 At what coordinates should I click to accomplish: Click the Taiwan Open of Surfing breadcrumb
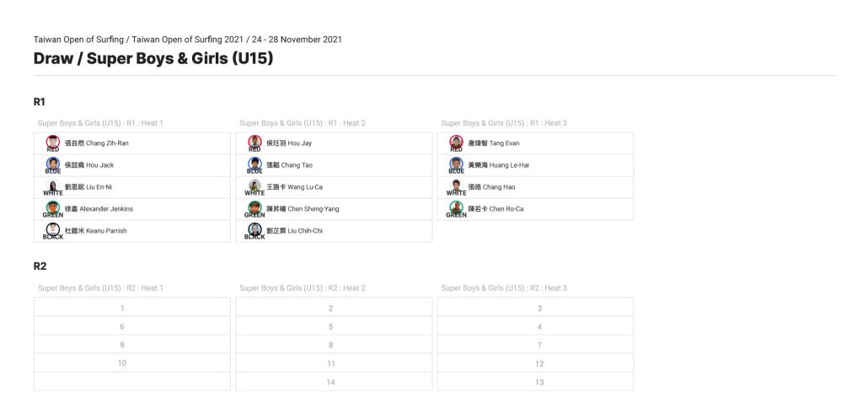[x=78, y=40]
